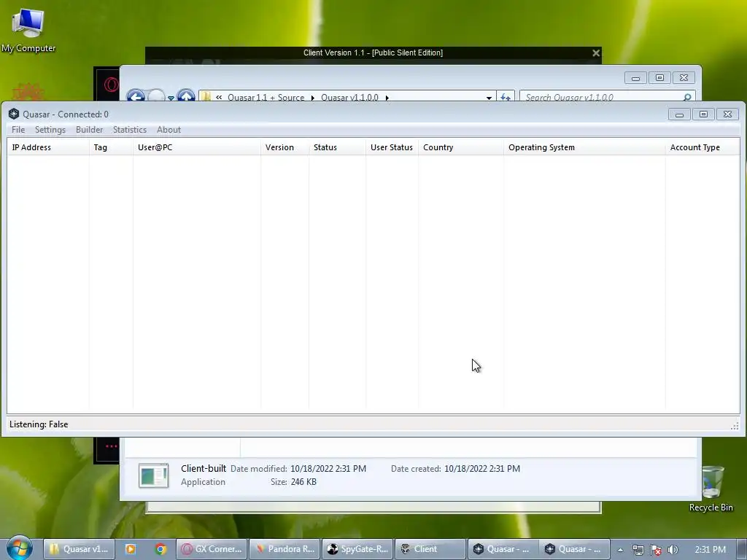Open the Statistics menu in Quasar
This screenshot has width=747, height=560.
click(x=130, y=130)
